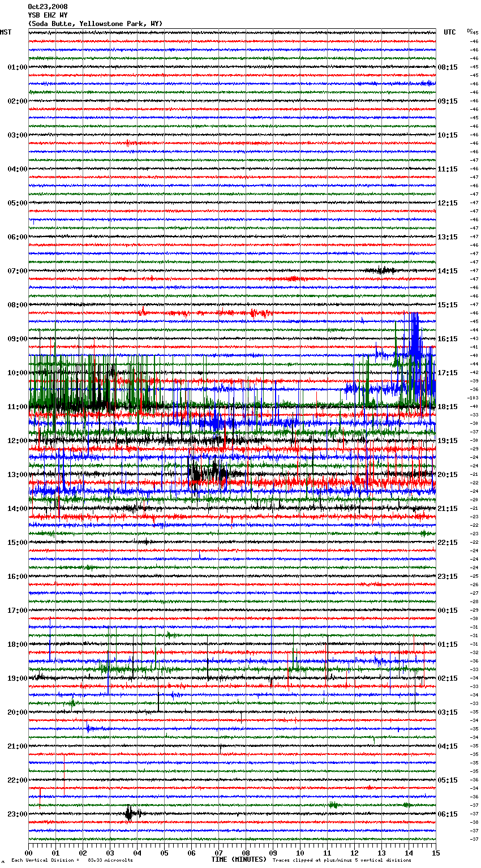Image resolution: width=481 pixels, height=868 pixels.
Task: Pick the "14:15" UTC time label
Action: click(x=448, y=271)
